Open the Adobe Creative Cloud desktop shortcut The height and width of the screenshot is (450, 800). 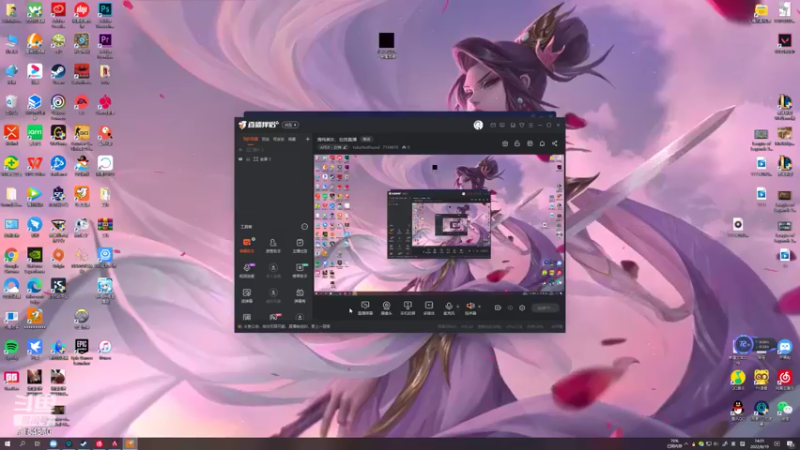click(x=58, y=13)
